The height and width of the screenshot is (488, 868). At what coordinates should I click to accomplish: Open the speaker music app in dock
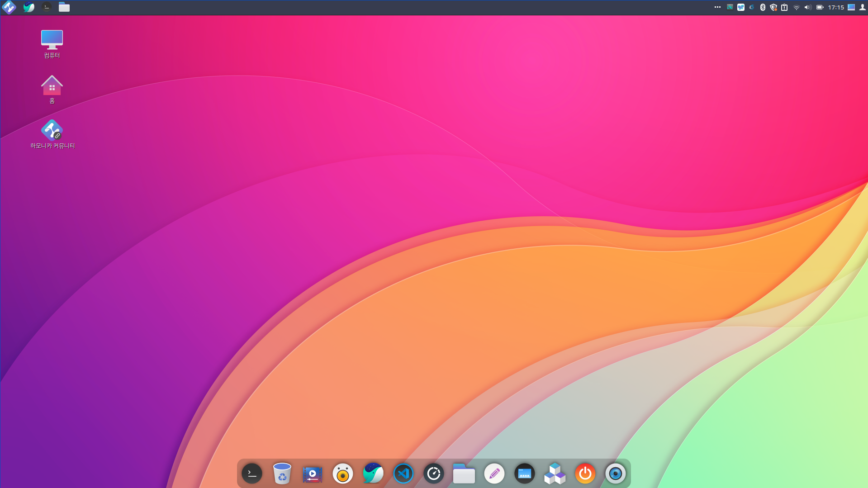coord(343,474)
